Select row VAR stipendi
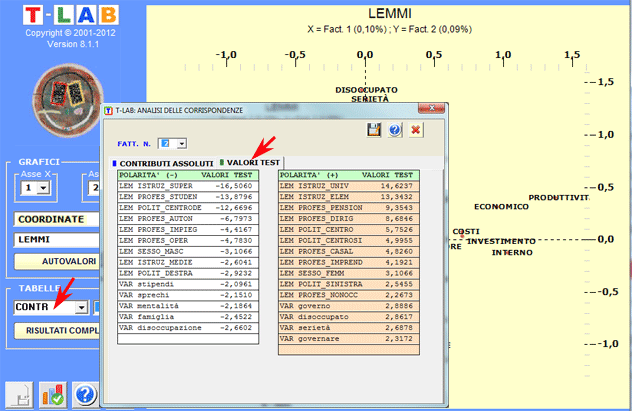Screen dimensions: 632x411 point(188,284)
